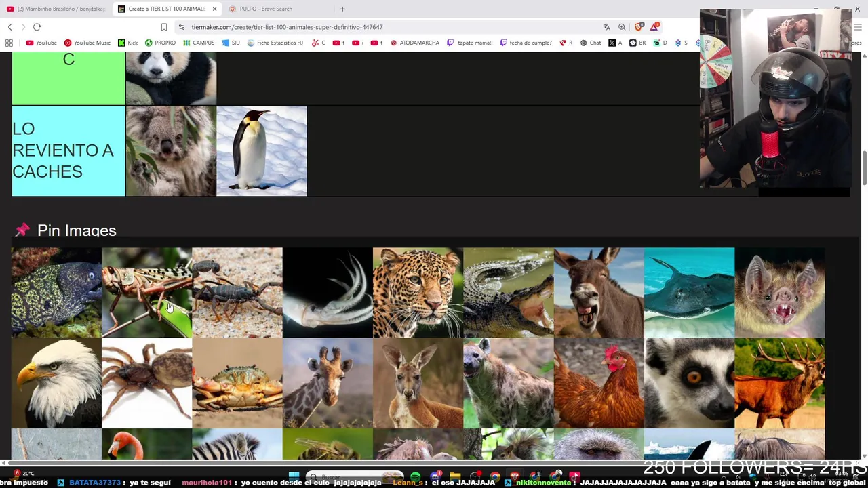
Task: Open the BR bookmark
Action: tap(637, 43)
